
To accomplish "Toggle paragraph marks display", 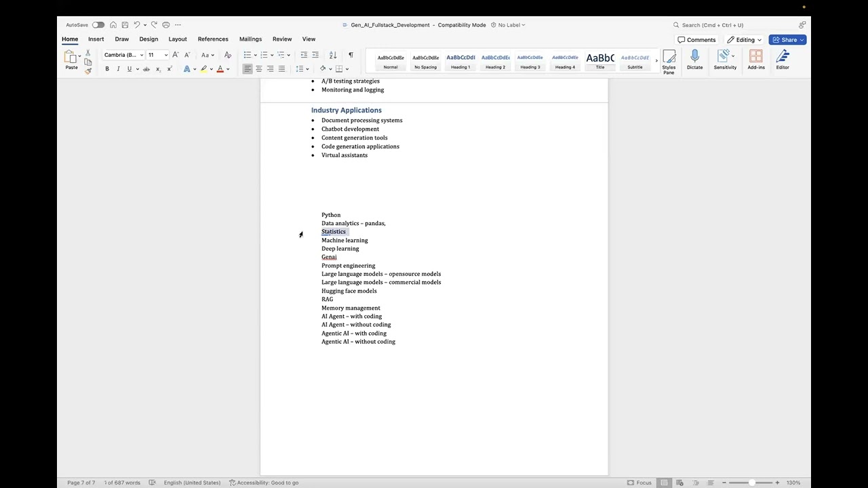I will click(351, 55).
